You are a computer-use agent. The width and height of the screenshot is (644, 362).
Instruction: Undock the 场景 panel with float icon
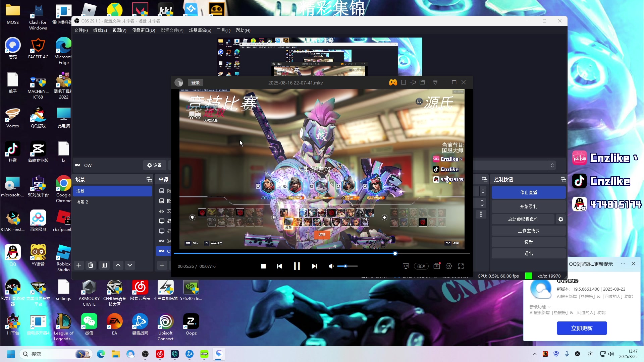pos(149,179)
